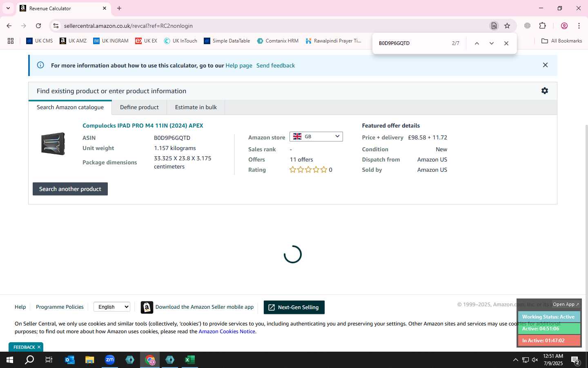This screenshot has height=368, width=588.
Task: Close the FEEDBACK tab with its X
Action: [39, 347]
